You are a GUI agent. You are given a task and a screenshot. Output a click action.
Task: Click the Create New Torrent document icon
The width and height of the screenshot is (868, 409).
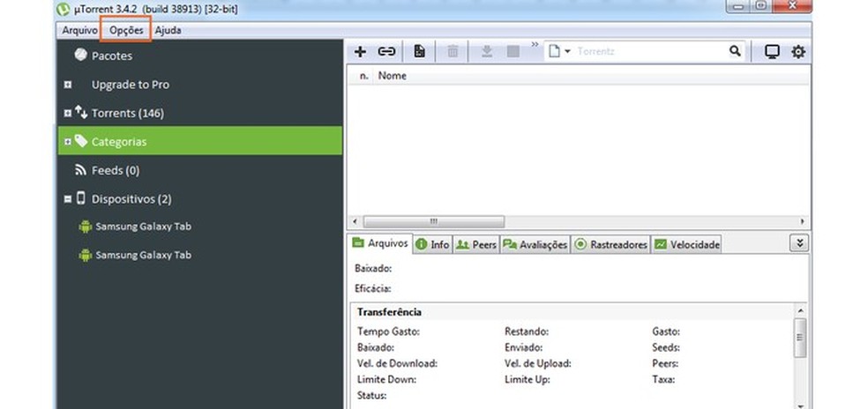(x=420, y=51)
